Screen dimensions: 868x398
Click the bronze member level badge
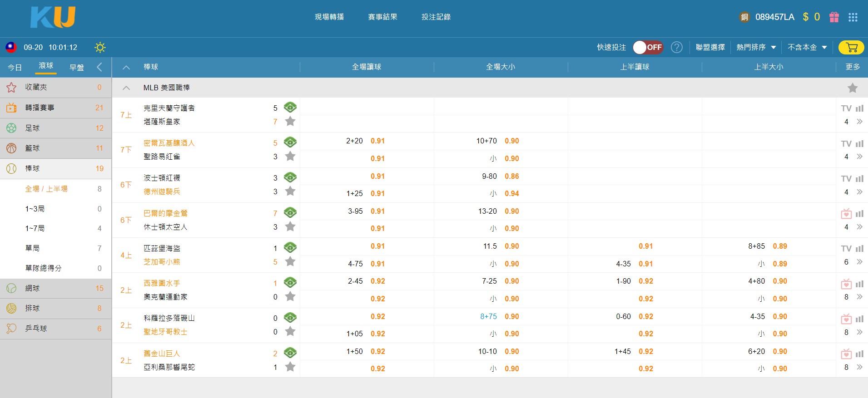744,17
